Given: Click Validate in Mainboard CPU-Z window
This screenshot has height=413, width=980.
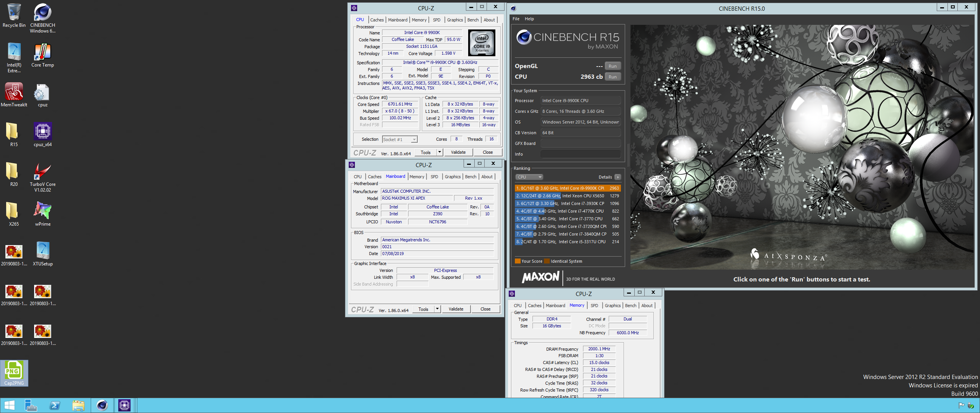Looking at the screenshot, I should pyautogui.click(x=456, y=309).
